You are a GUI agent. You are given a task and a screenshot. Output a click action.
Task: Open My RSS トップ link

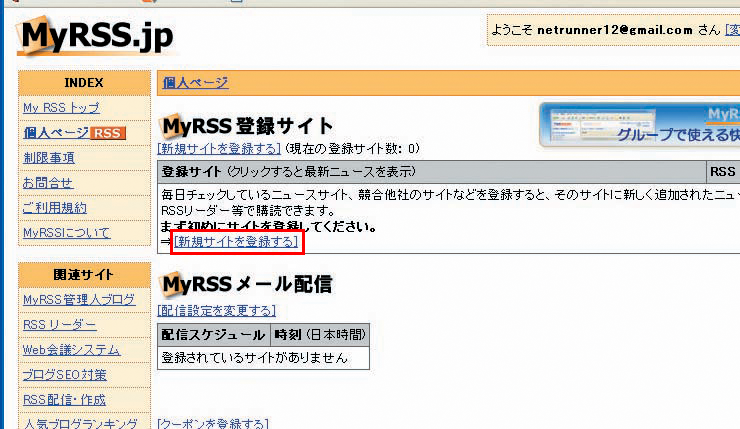(x=61, y=108)
